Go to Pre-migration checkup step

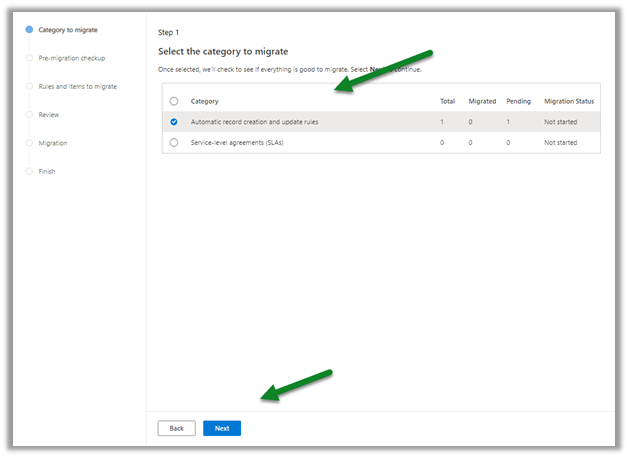coord(71,58)
